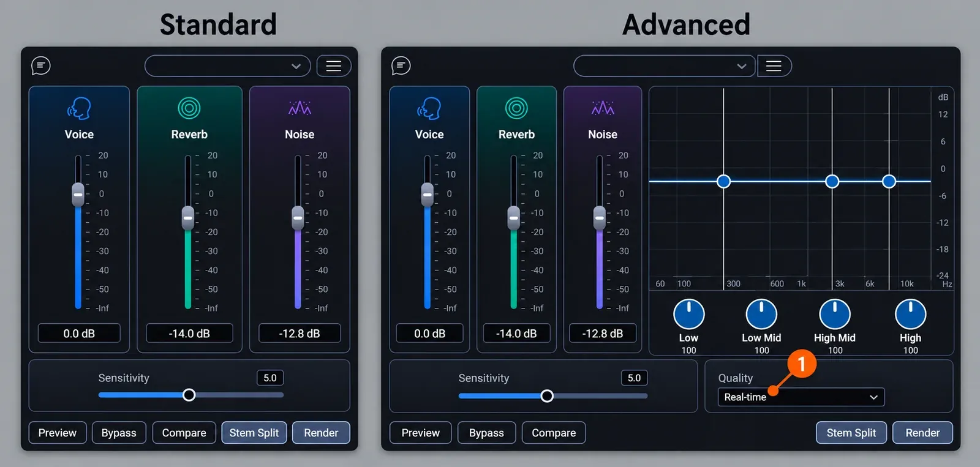Click Reverb fader handle in Standard panel

click(187, 218)
